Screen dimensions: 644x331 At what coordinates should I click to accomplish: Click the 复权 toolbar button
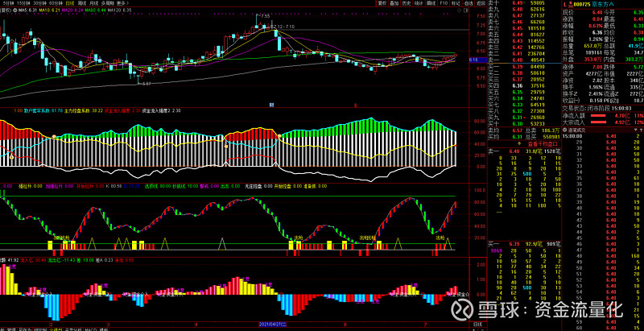pyautogui.click(x=382, y=3)
